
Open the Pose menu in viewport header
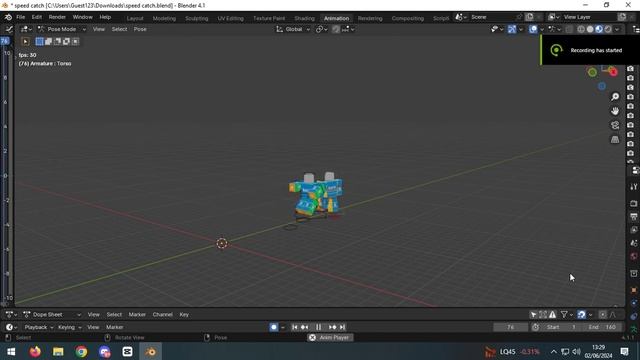tap(140, 29)
